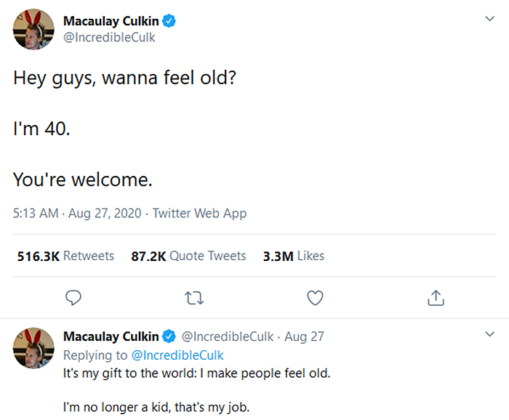Show the 87.2K Quote Tweets
Viewport: 509px width, 420px height.
188,256
